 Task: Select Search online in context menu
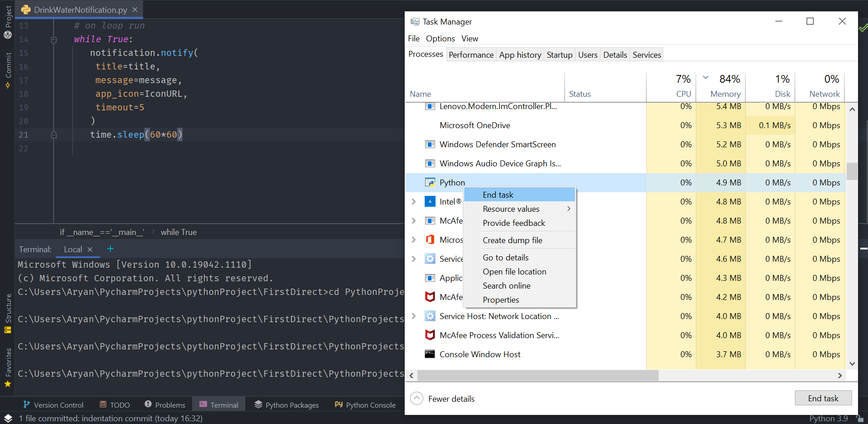520,285
